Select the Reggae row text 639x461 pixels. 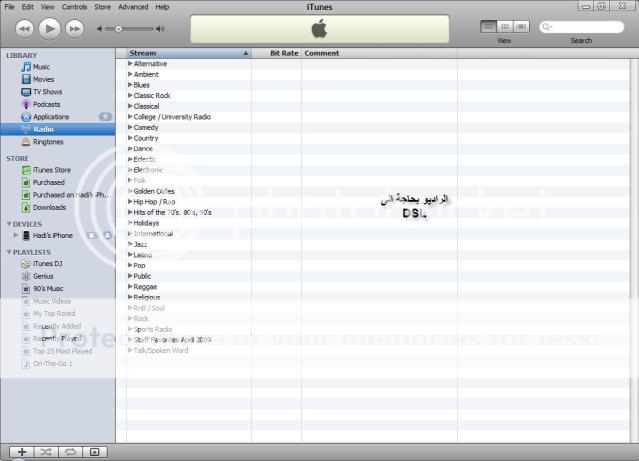click(145, 287)
